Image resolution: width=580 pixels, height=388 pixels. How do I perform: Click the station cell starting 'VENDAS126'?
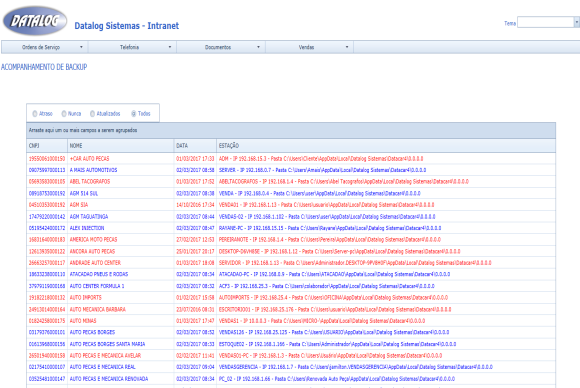pyautogui.click(x=386, y=333)
